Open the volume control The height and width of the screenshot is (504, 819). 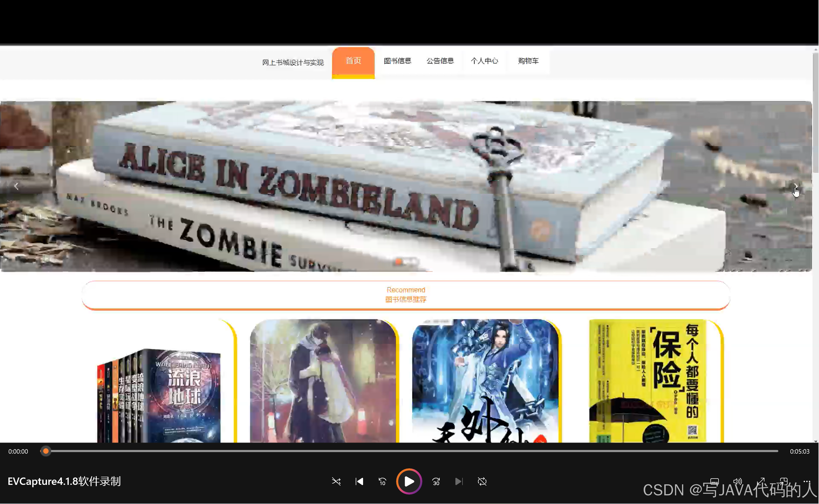[x=737, y=481]
